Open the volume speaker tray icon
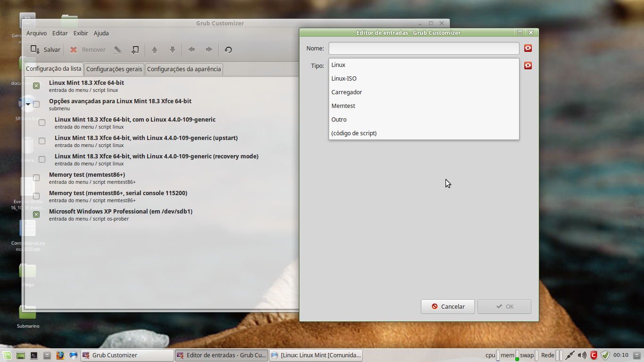 coord(582,355)
